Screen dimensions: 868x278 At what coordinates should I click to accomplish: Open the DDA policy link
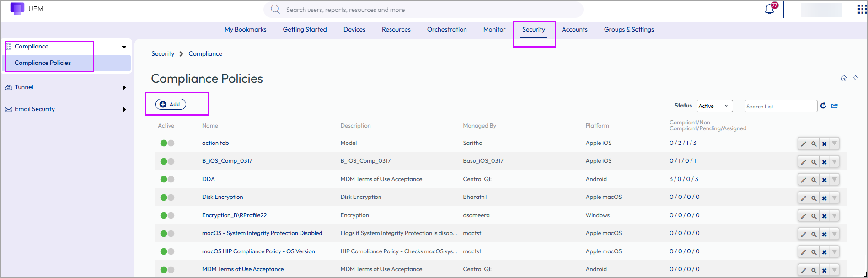click(209, 179)
